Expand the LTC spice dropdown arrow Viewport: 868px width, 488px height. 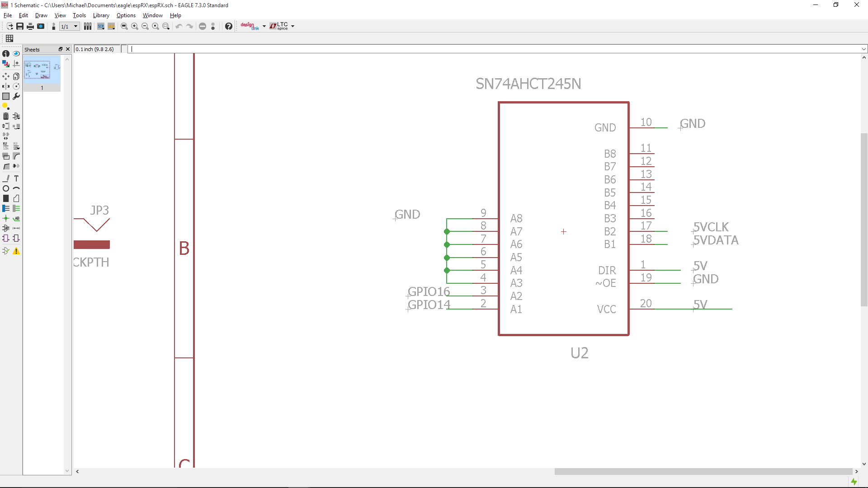pos(293,26)
